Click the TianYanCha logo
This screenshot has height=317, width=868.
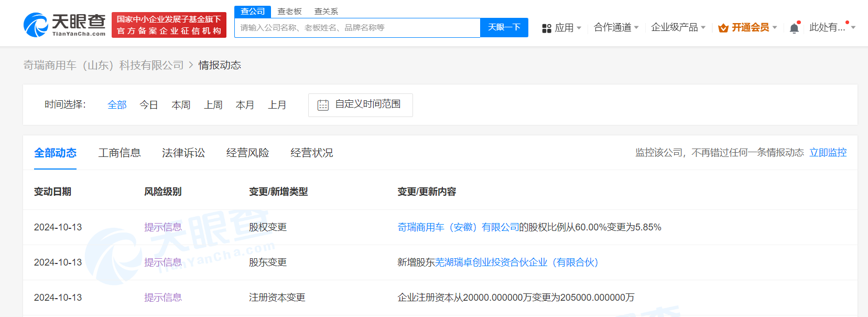tap(64, 25)
